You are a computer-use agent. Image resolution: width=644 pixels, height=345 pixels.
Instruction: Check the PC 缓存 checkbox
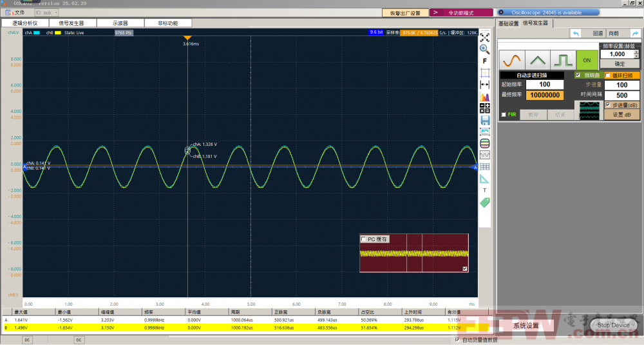tap(363, 239)
